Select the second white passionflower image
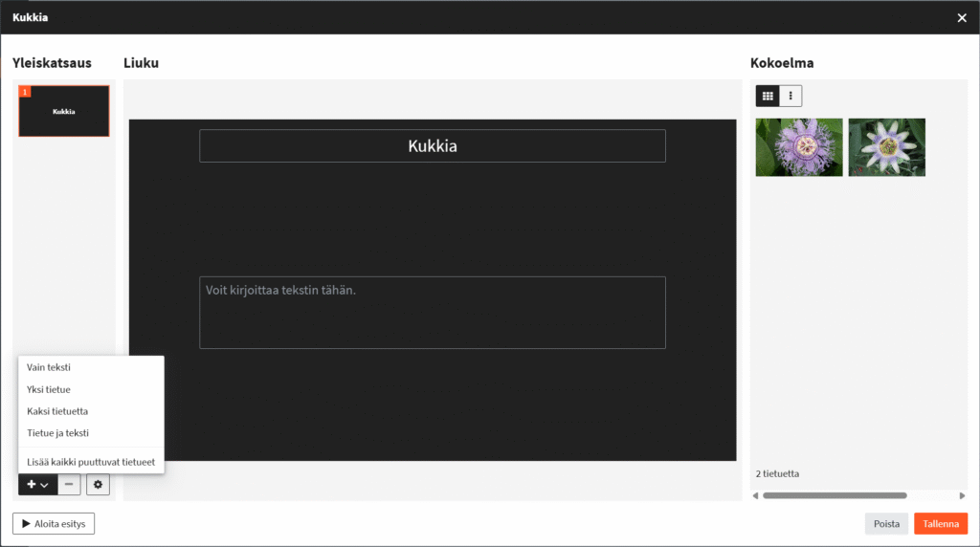Screen dimensions: 980x547 coord(887,147)
